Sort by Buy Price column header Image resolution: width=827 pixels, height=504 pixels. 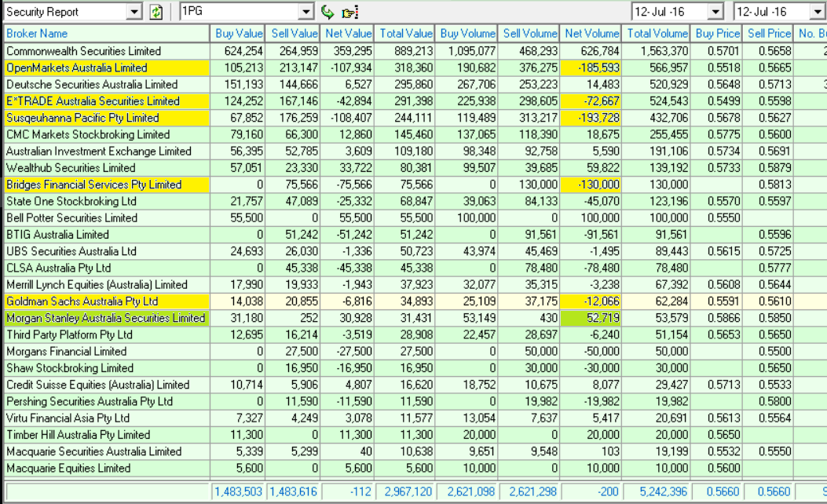[716, 34]
